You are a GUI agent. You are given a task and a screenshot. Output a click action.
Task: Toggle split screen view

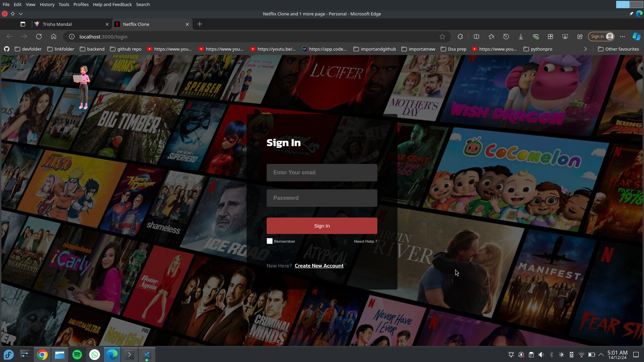[x=476, y=37]
